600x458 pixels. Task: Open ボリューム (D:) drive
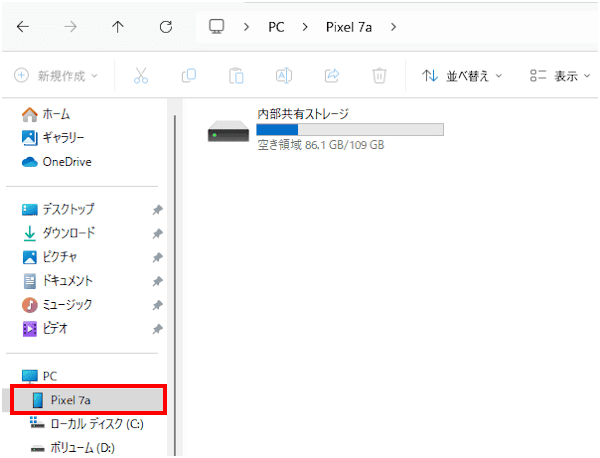72,447
